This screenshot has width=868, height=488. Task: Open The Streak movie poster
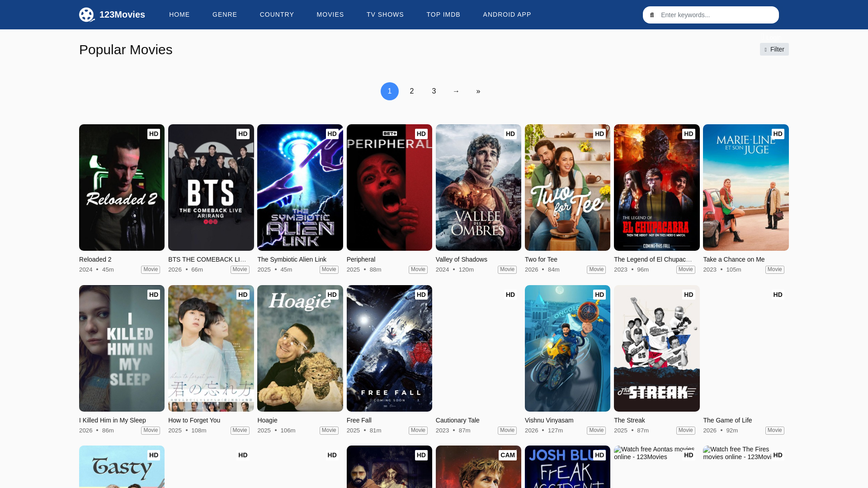pos(657,348)
